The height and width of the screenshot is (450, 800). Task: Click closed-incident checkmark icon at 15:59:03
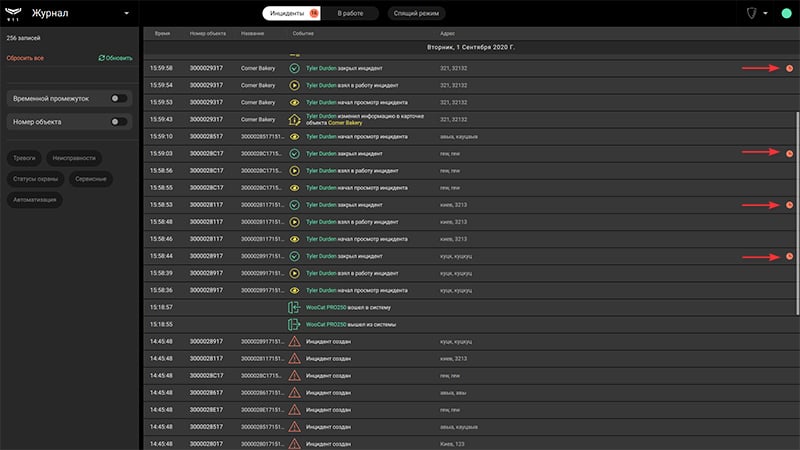click(x=294, y=154)
